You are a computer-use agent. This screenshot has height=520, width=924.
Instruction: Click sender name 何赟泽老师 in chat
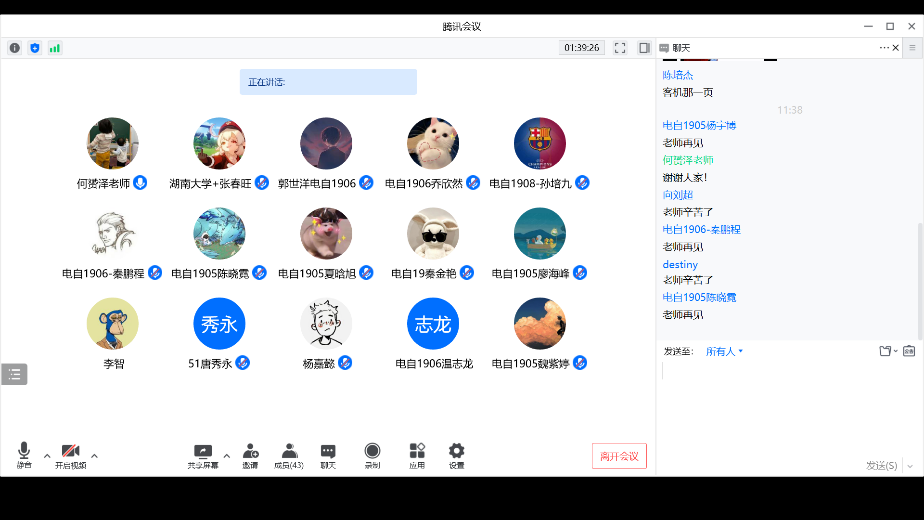coord(688,160)
